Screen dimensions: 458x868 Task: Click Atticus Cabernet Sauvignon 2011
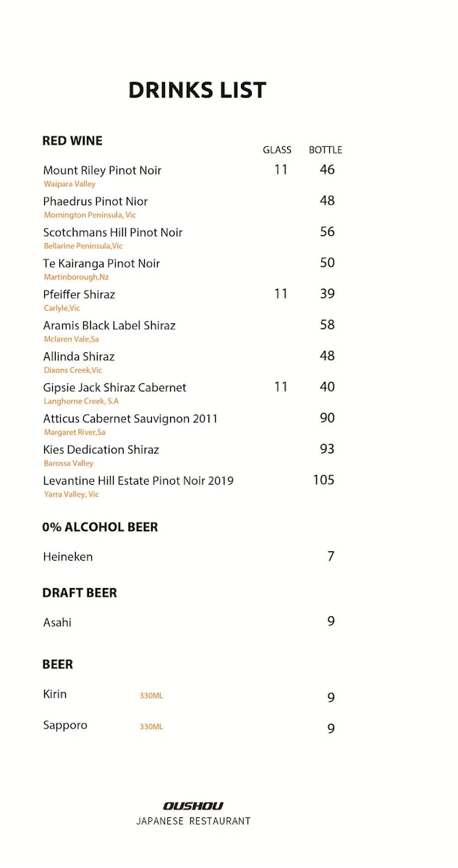pyautogui.click(x=130, y=419)
